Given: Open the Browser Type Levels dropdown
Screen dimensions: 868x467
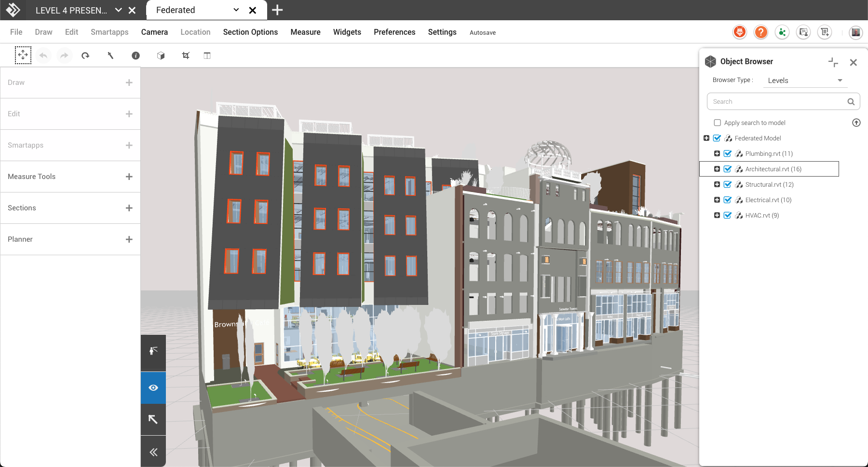Looking at the screenshot, I should (804, 81).
